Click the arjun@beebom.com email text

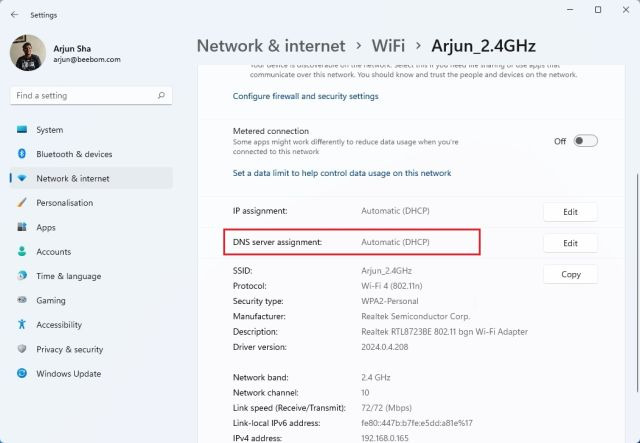tap(87, 60)
